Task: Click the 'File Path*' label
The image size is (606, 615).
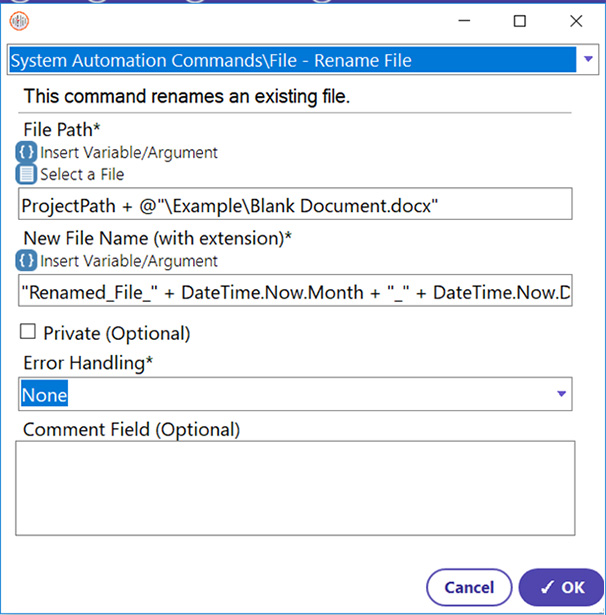Action: pos(62,129)
